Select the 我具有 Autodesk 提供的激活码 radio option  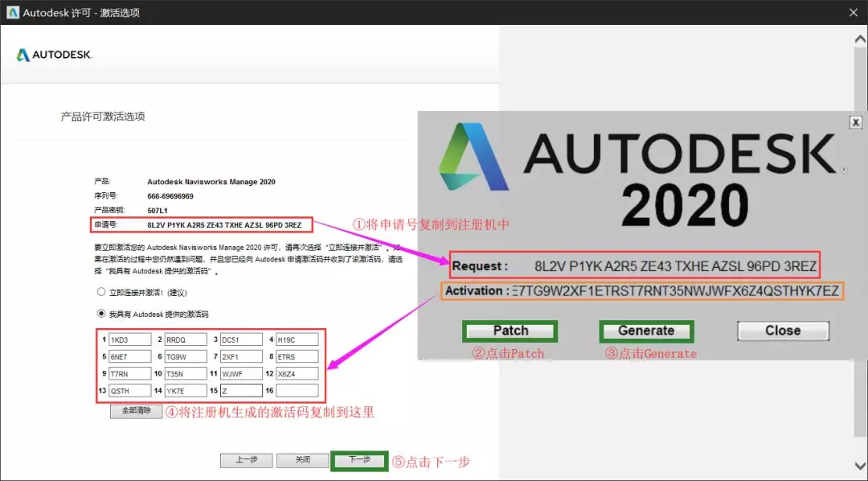[x=100, y=314]
